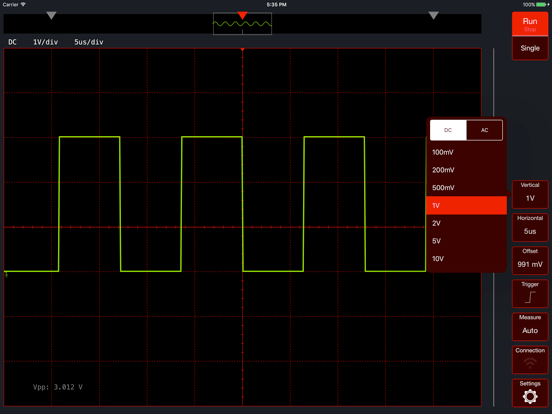Choose 2V vertical scale
This screenshot has width=552, height=414.
[466, 223]
